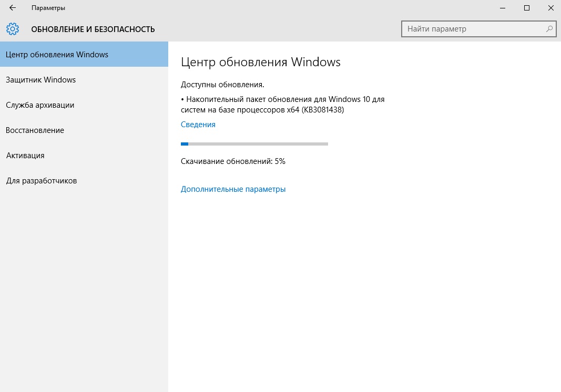Open 'Активация' section
Screen dimensions: 561x392
coord(84,156)
